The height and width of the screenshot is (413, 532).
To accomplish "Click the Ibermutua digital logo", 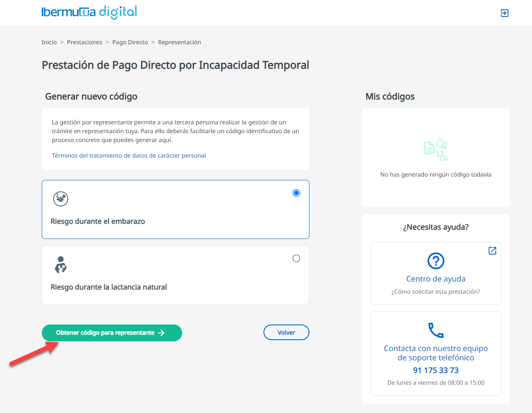I will point(89,12).
